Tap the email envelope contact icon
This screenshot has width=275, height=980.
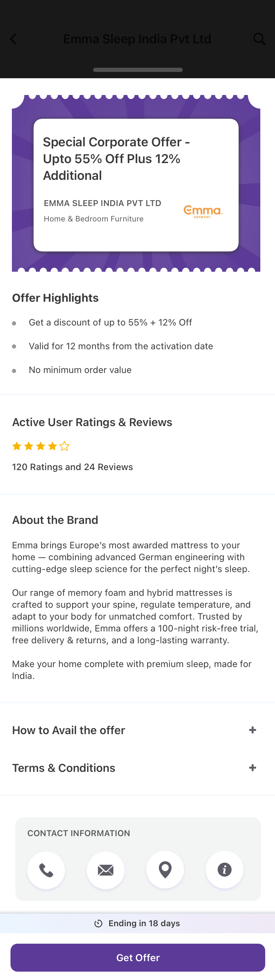pos(106,870)
